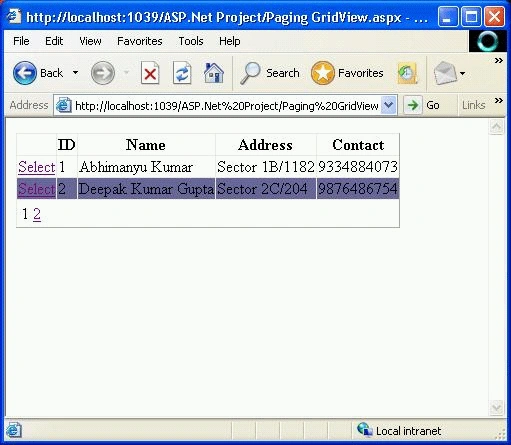The height and width of the screenshot is (445, 511).
Task: Open the Back history dropdown arrow
Action: tap(76, 73)
